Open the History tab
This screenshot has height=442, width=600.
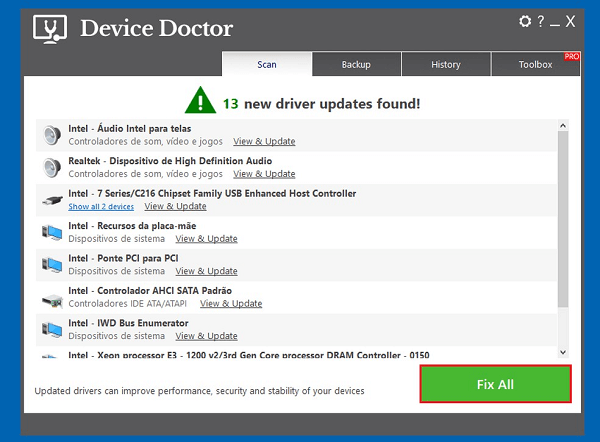[446, 64]
